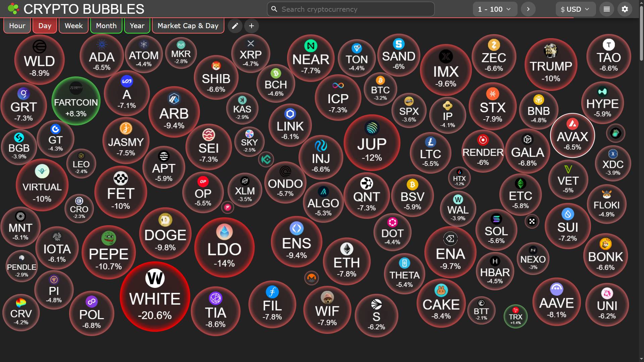Select the CAKE bunny bubble
This screenshot has height=362, width=644.
tap(441, 303)
